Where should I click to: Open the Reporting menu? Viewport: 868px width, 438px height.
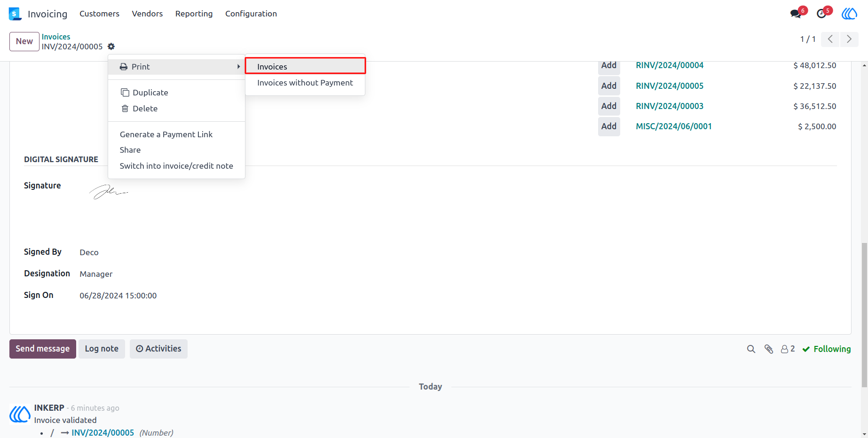(194, 14)
